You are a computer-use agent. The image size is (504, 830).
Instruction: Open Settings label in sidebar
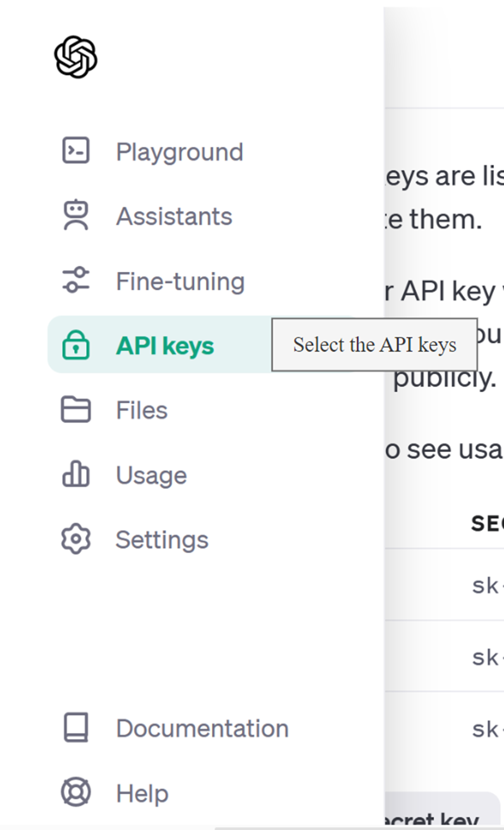point(162,540)
